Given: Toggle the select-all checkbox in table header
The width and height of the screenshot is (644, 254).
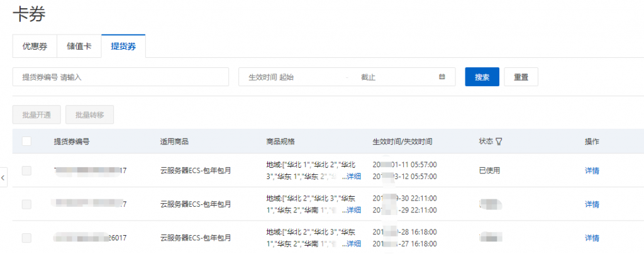Looking at the screenshot, I should click(x=26, y=141).
